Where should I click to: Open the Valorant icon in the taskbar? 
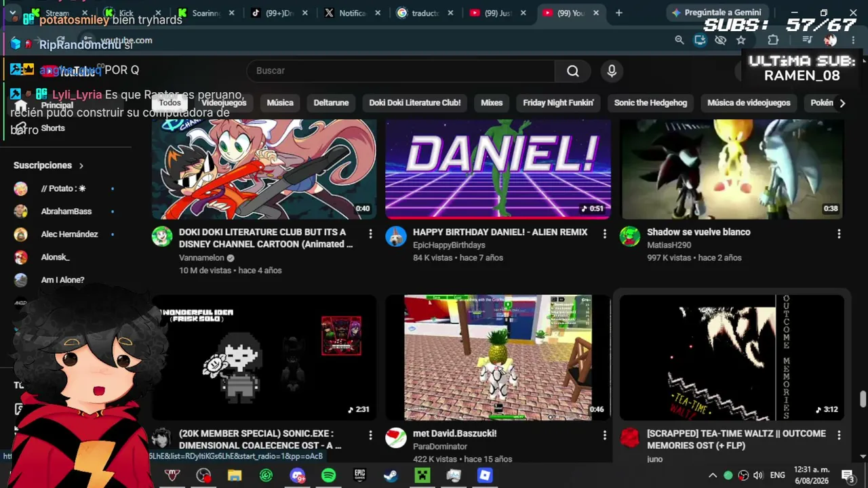[172, 476]
